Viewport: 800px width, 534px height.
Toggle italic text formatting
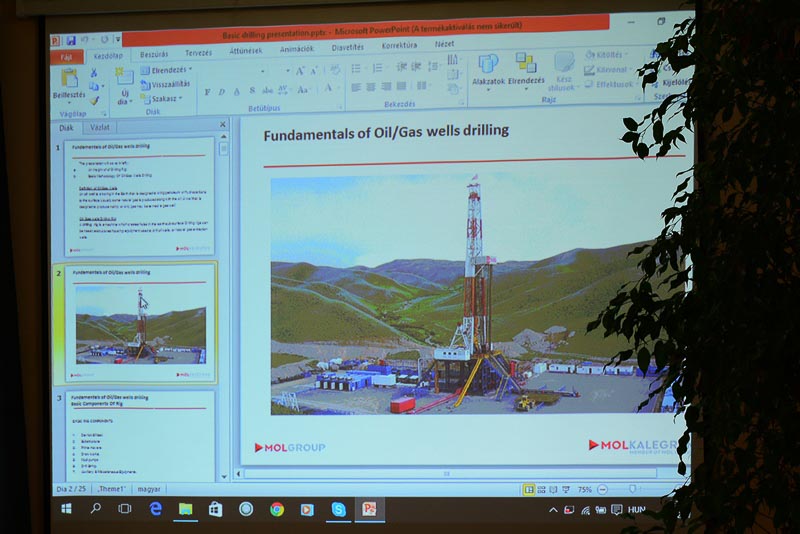pos(221,91)
